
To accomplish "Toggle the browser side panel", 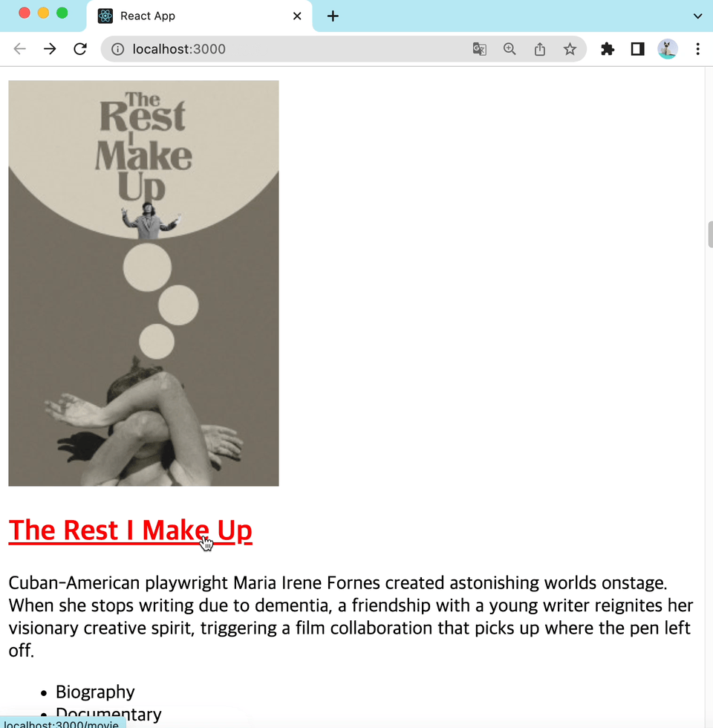I will pos(638,49).
